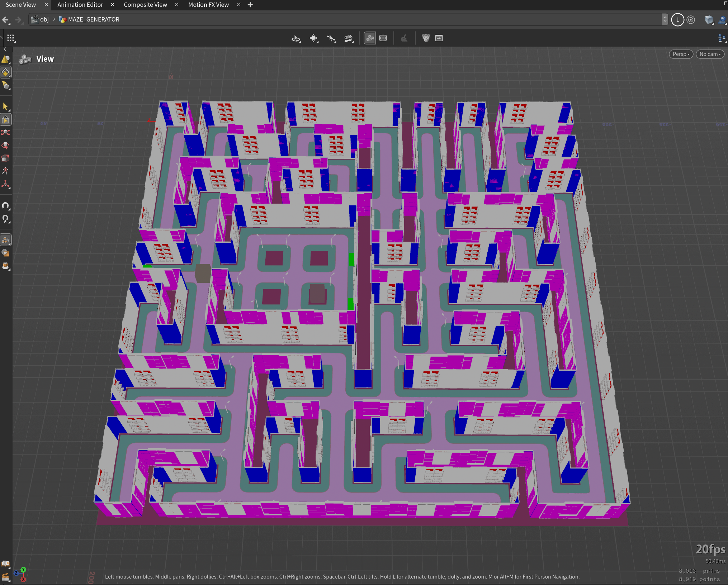Open the Persp viewport dropdown
728x585 pixels.
coord(681,54)
